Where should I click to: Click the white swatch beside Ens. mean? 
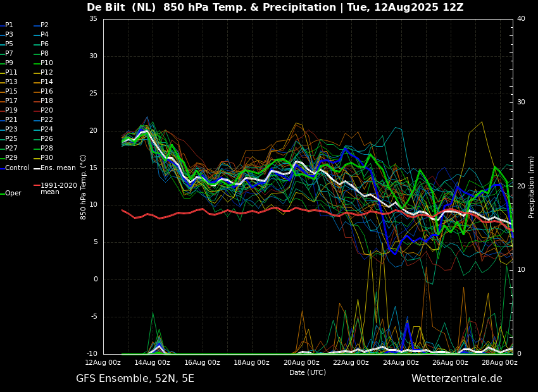37,168
